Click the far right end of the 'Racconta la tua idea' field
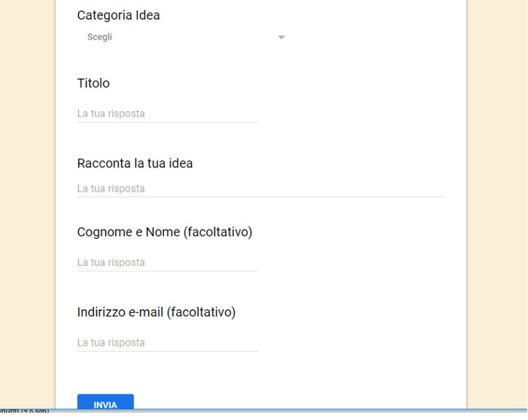This screenshot has height=420, width=528. [x=436, y=189]
